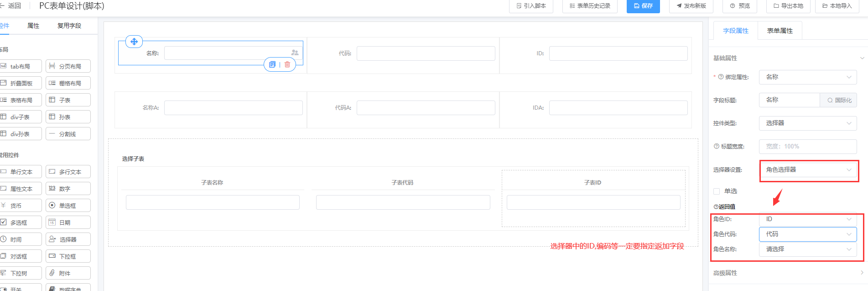Viewport: 868px width, 291px height.
Task: Choose the 多选框 checkbox control
Action: (x=21, y=222)
